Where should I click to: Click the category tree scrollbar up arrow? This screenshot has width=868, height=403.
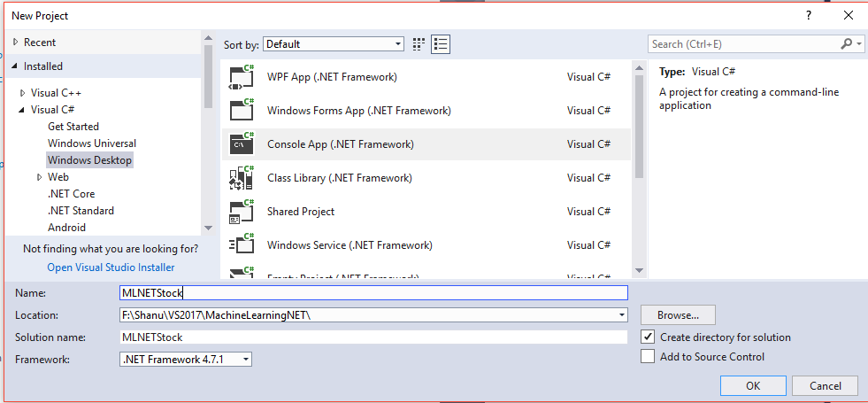[x=208, y=38]
